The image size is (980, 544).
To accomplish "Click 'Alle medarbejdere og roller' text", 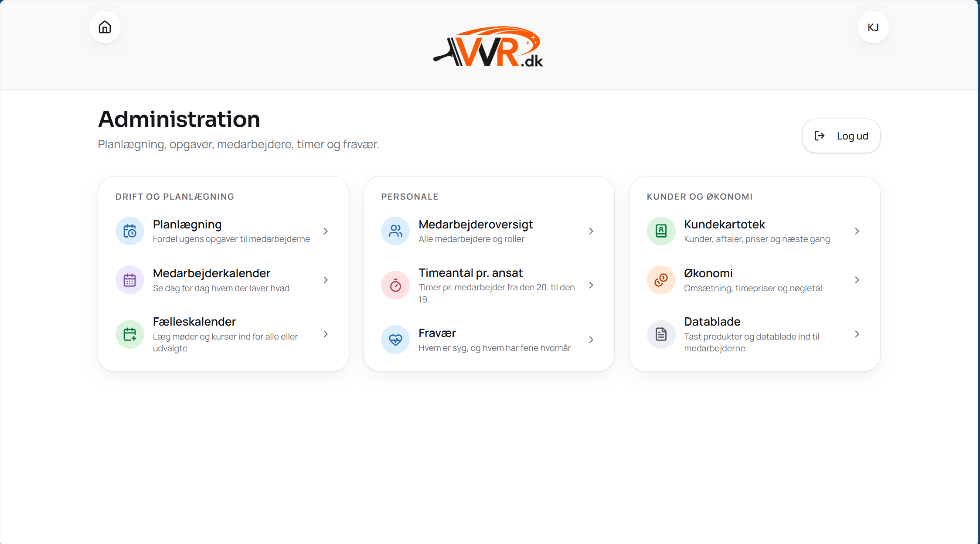I will tap(471, 239).
